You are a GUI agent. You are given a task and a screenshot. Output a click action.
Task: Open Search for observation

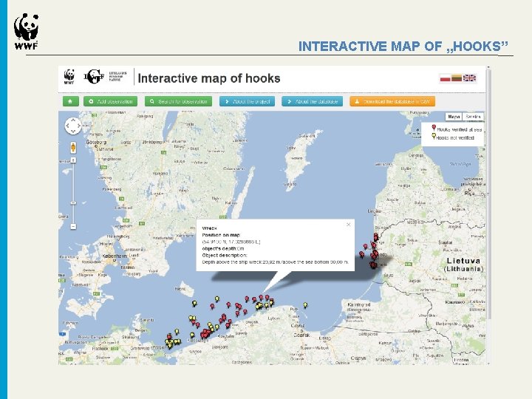179,101
